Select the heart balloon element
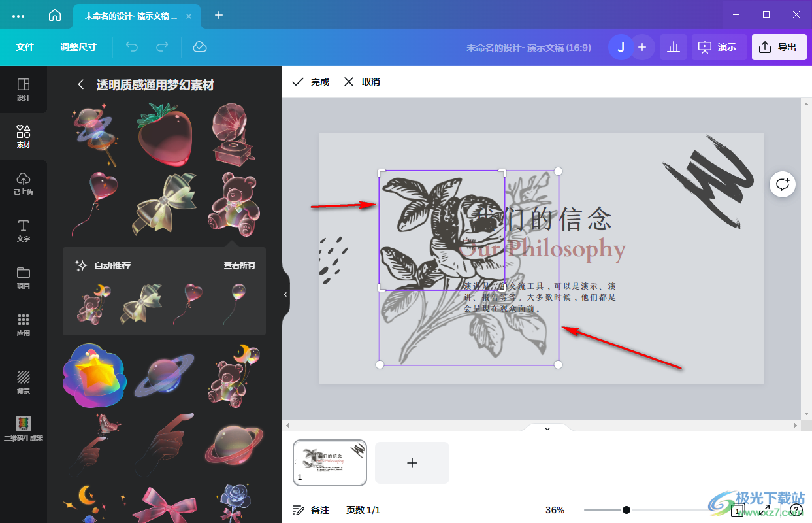Screen dimensions: 812x523 [x=95, y=203]
